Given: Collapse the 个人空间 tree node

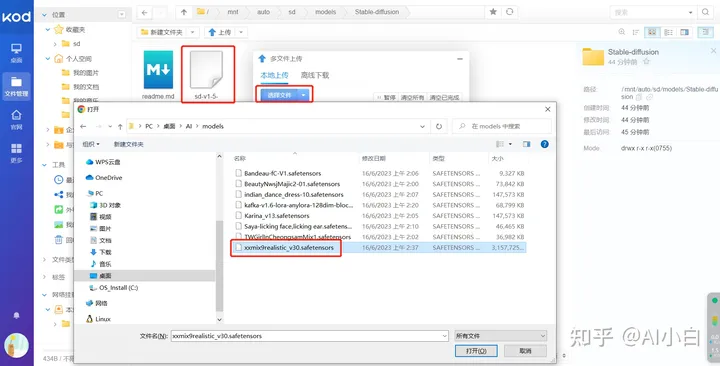Looking at the screenshot, I should (47, 59).
